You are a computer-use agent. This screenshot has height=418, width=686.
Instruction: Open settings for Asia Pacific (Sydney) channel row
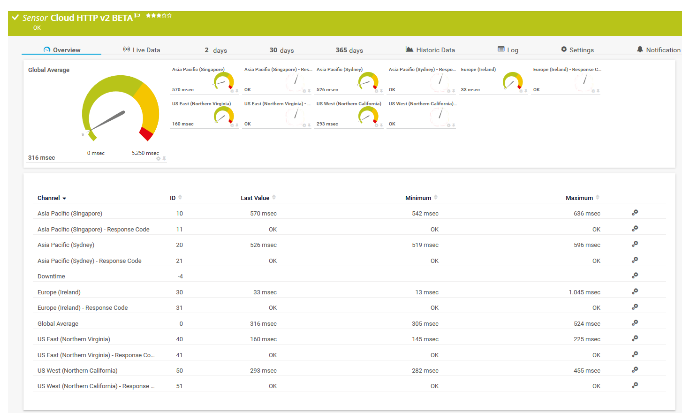click(635, 244)
